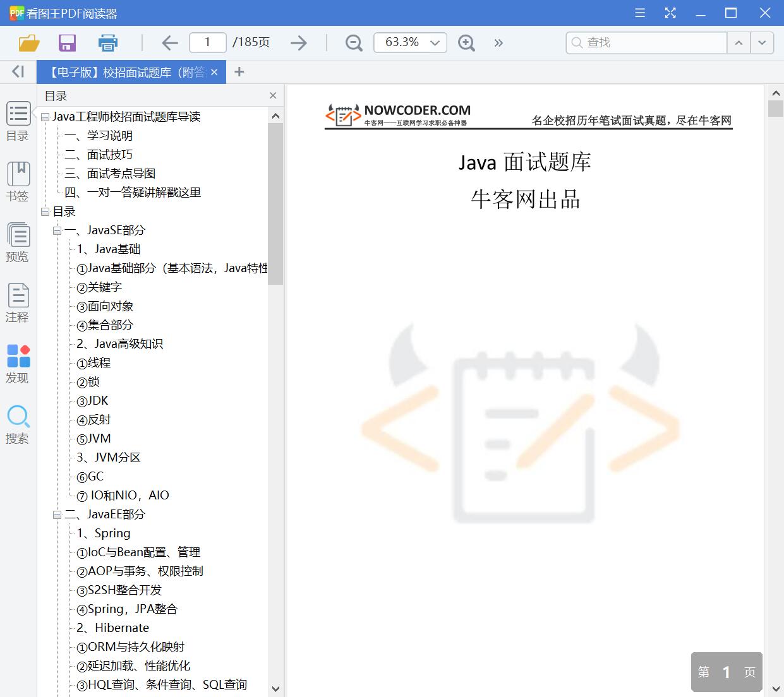Screen dimensions: 784x697
Task: Click outline panel scroll up arrow
Action: click(275, 116)
